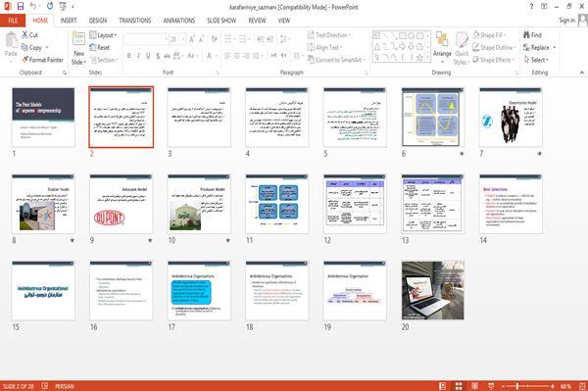
Task: Undo the last action
Action: 33,7
